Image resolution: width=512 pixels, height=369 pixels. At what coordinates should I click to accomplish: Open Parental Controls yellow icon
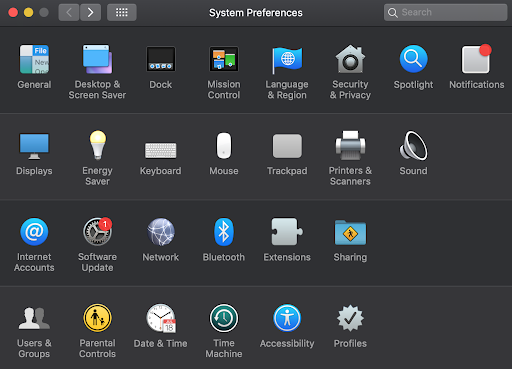click(x=97, y=318)
